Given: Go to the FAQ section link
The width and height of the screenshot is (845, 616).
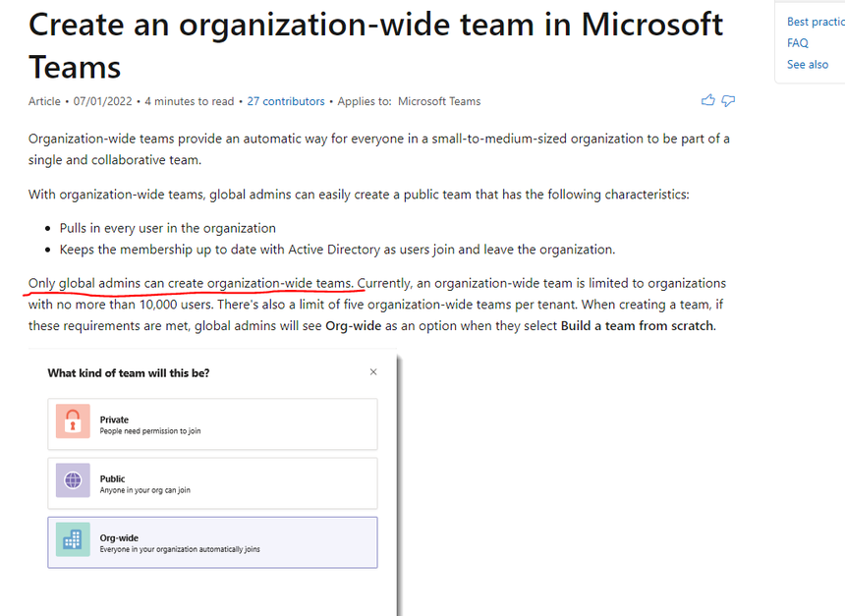Looking at the screenshot, I should point(797,43).
